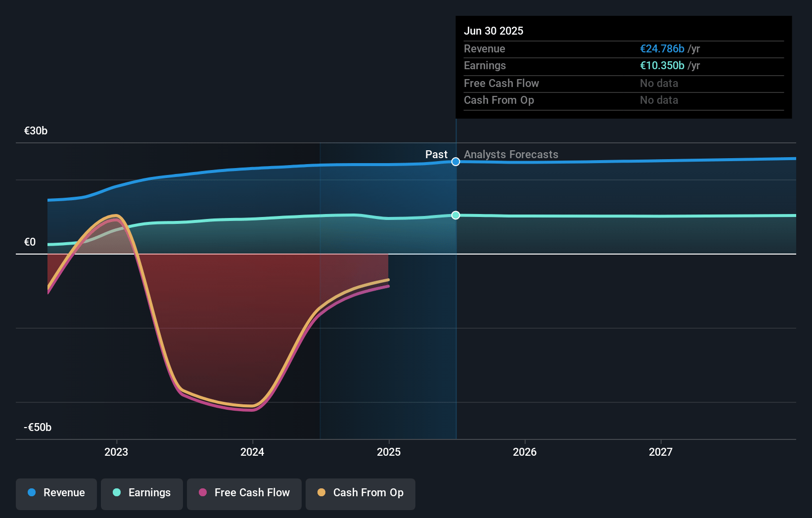Click the 2026 x-axis label
Viewport: 812px width, 518px height.
525,452
